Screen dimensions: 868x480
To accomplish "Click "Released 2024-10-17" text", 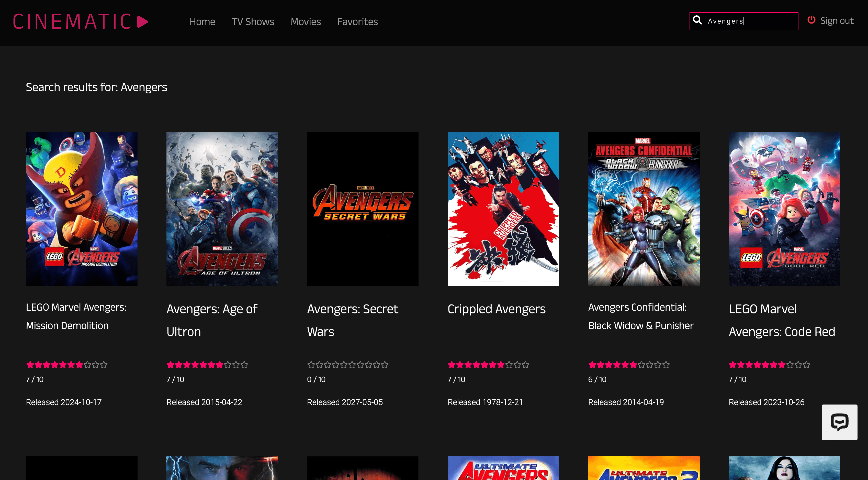I will (64, 402).
